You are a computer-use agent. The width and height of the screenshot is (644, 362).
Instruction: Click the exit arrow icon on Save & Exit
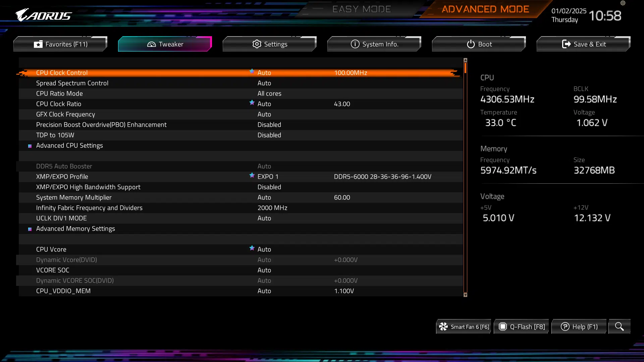[x=567, y=44]
